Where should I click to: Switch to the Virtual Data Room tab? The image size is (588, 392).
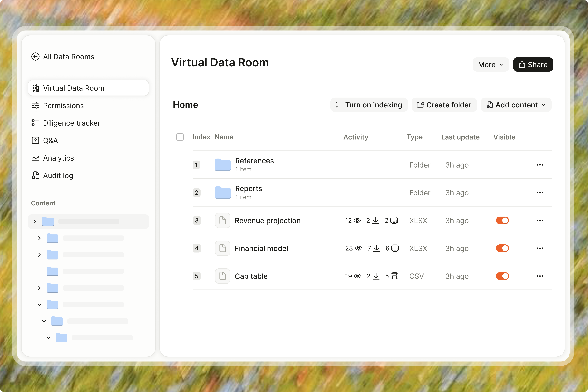click(74, 88)
